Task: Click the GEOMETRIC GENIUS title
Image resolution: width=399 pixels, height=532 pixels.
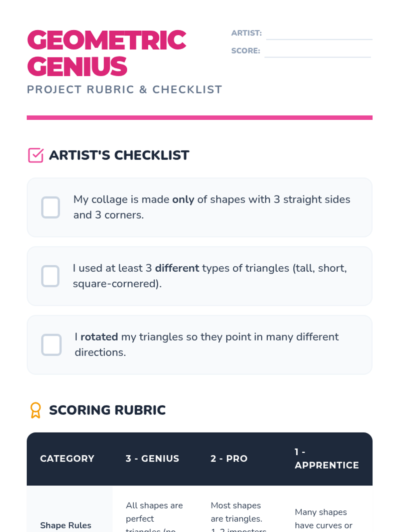Action: (x=106, y=53)
